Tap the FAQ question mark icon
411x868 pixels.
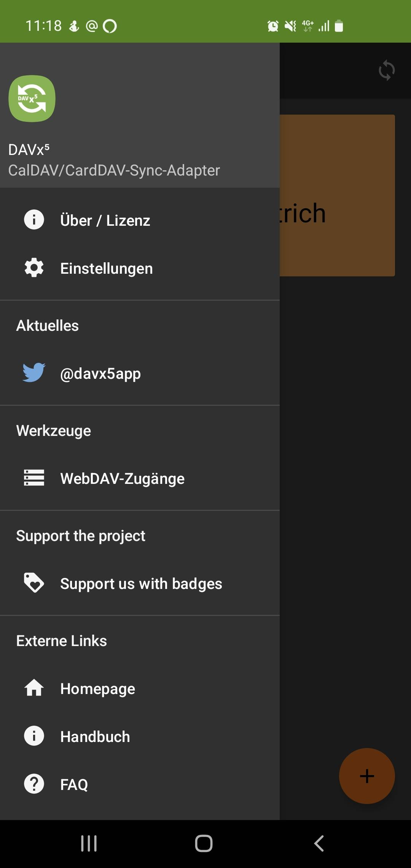(x=34, y=784)
